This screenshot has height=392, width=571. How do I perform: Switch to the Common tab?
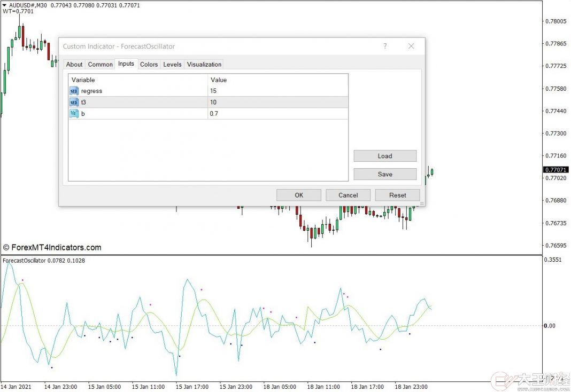100,65
